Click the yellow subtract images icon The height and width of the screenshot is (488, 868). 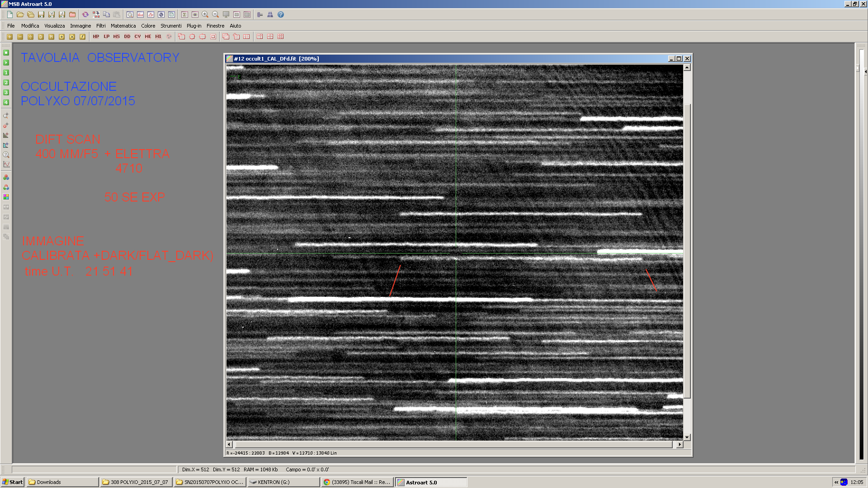[20, 37]
